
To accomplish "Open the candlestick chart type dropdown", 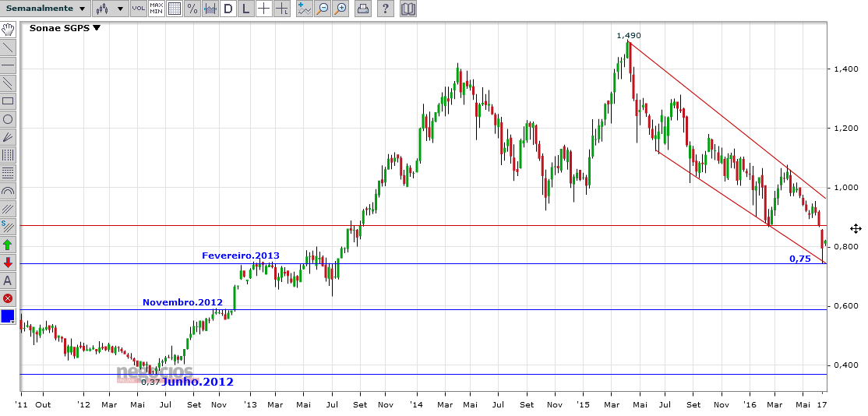I will pyautogui.click(x=110, y=9).
